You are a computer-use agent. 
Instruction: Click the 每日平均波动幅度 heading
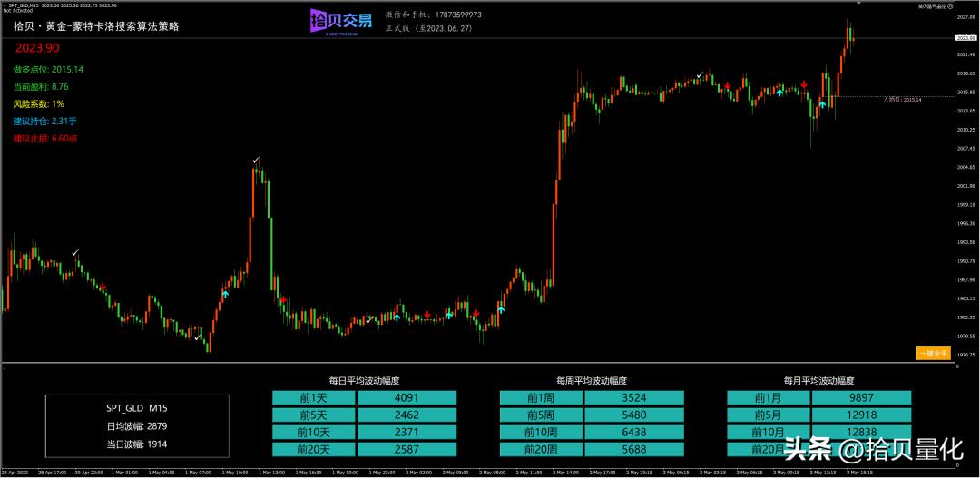[365, 380]
